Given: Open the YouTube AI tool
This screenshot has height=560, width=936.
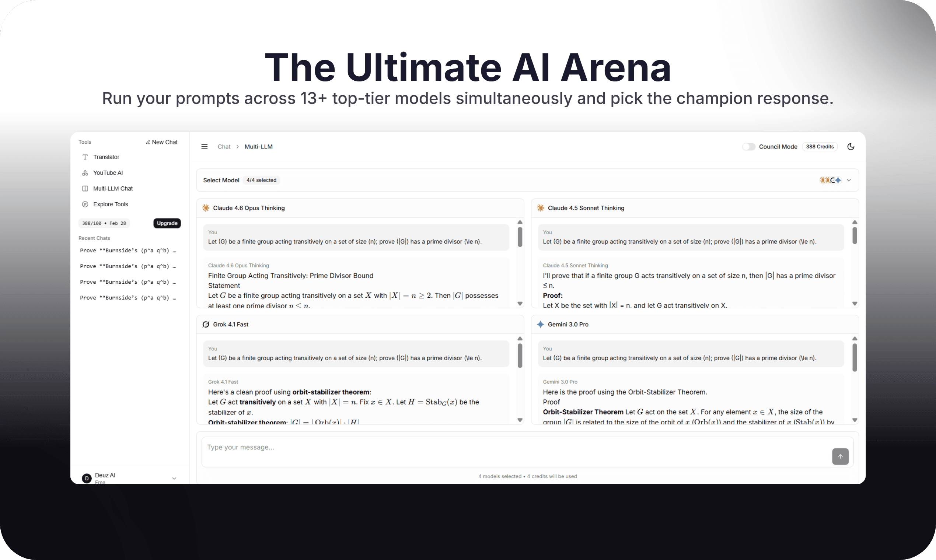Looking at the screenshot, I should [108, 173].
